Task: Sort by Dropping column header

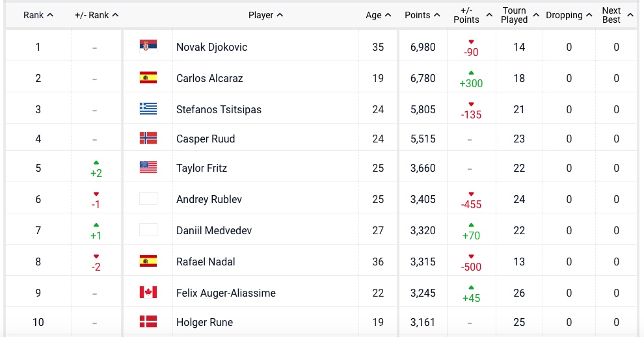Action: (x=569, y=15)
